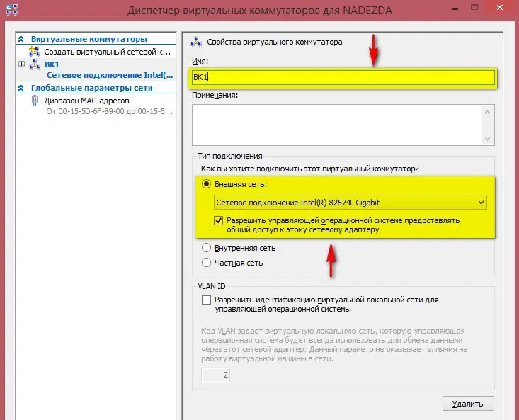Click the Глобальные параметры сети section header
The height and width of the screenshot is (420, 519).
point(91,88)
